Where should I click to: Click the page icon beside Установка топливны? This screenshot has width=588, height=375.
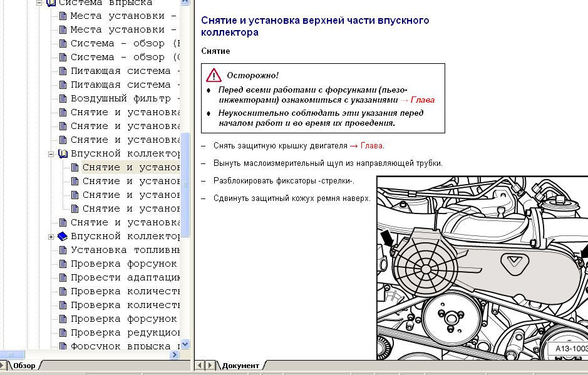(63, 250)
